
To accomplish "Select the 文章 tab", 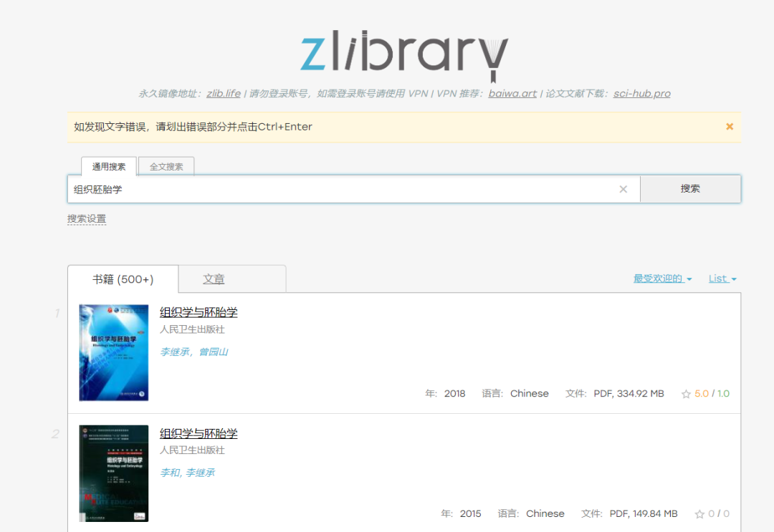I will (214, 279).
